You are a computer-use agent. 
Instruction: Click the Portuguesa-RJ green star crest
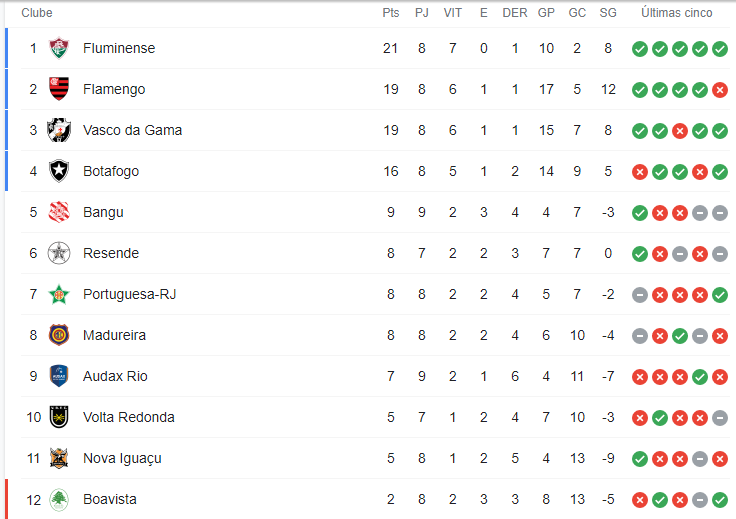coord(59,294)
